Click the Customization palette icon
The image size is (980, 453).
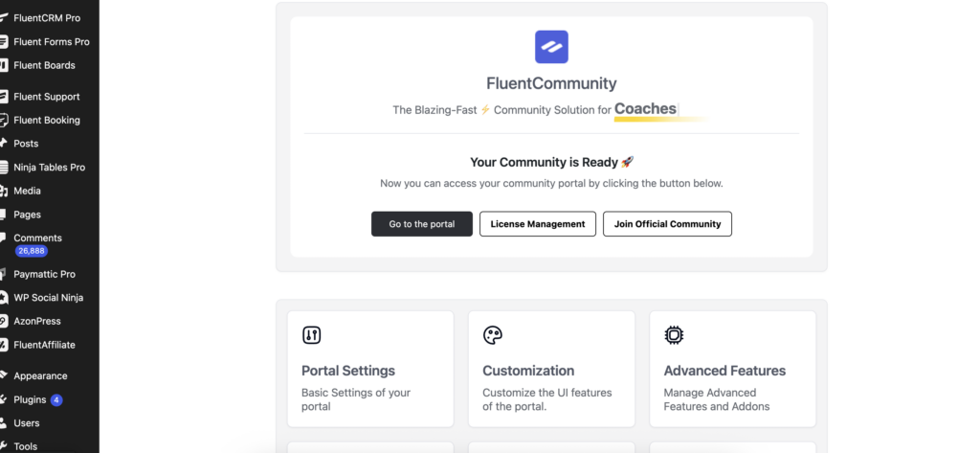point(493,335)
